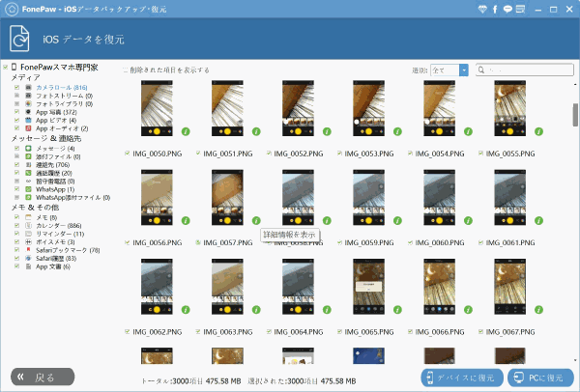Select メモ (8) category
The image size is (580, 392).
click(x=46, y=217)
